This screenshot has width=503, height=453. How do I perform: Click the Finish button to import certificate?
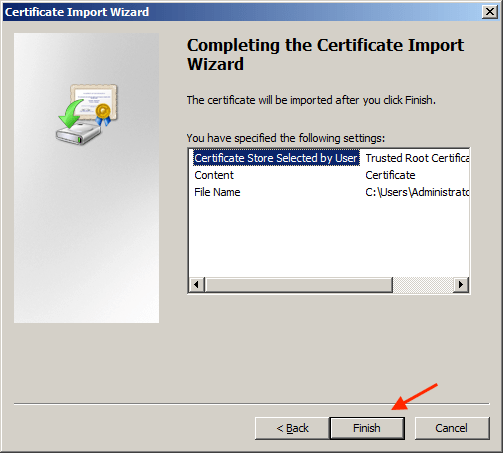coord(367,428)
